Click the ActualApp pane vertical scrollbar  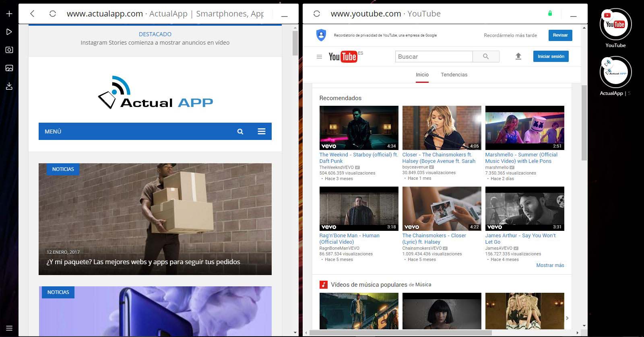coord(295,43)
